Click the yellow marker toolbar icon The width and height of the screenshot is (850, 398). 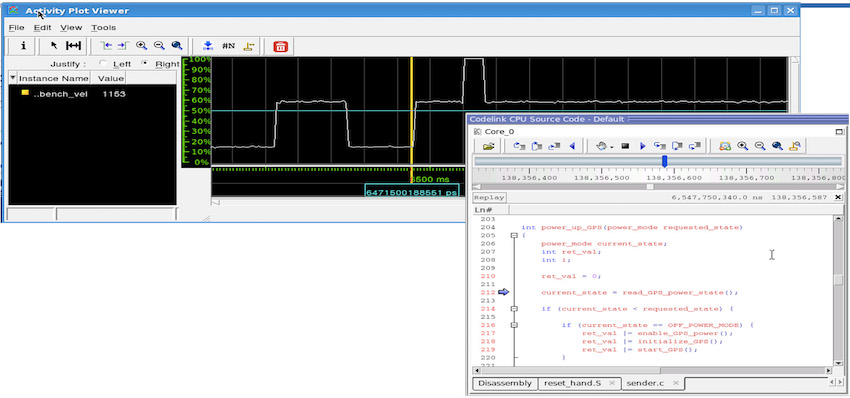[x=249, y=46]
